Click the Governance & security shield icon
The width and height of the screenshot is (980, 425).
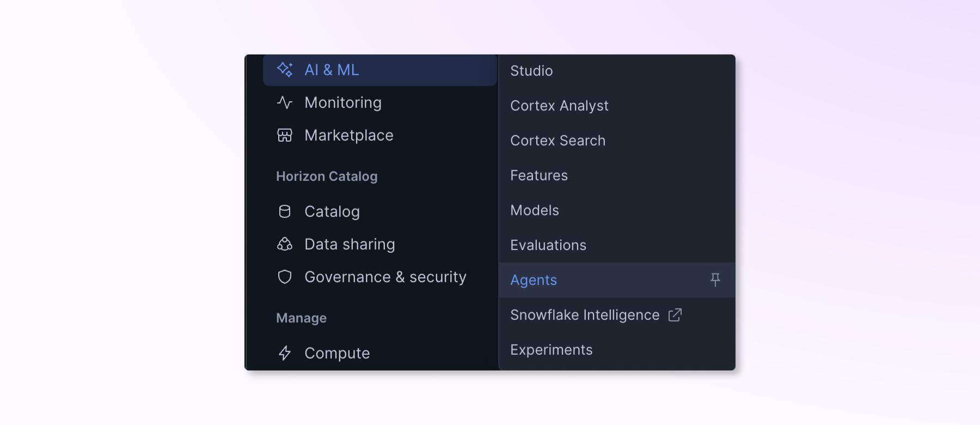(285, 277)
